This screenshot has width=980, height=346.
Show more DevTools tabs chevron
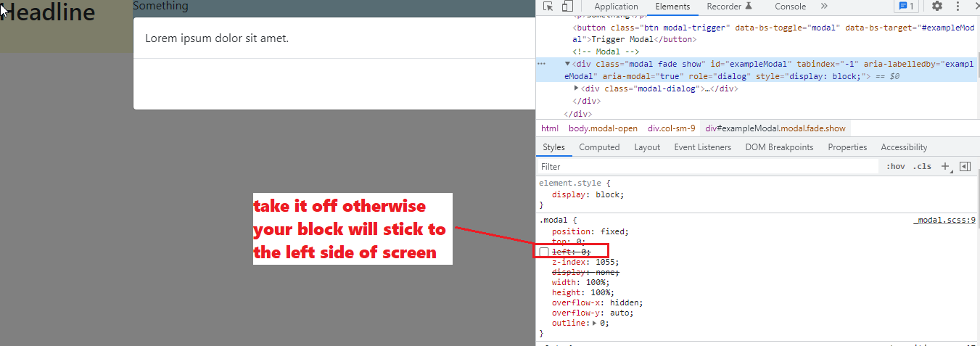pyautogui.click(x=824, y=7)
